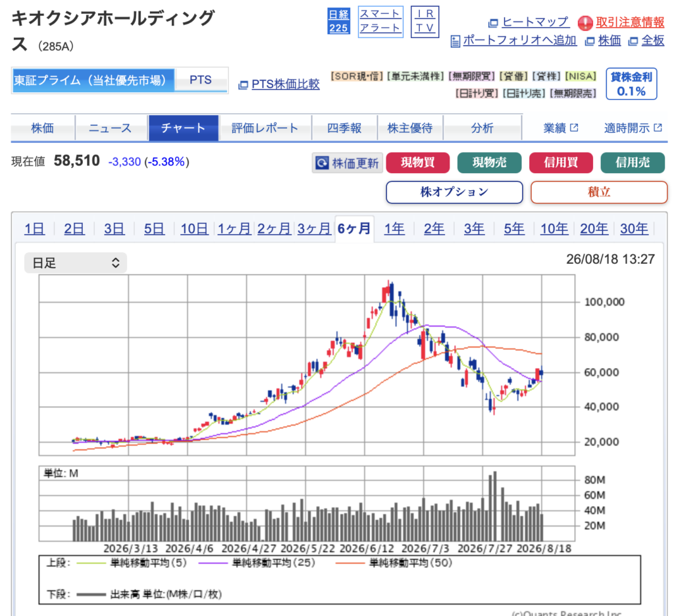
Task: Switch chart range to 5日
Action: tap(154, 228)
